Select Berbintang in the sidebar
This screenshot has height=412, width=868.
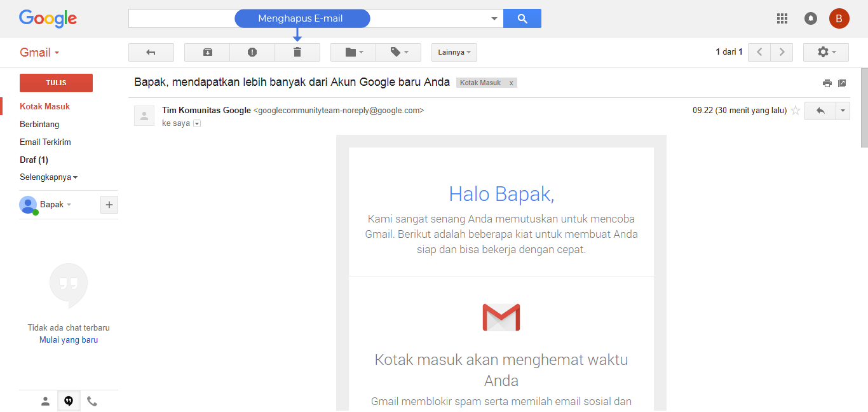[x=39, y=124]
